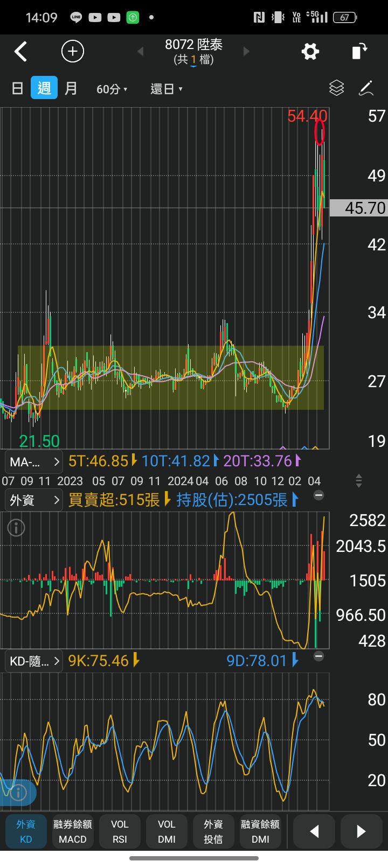Screen dimensions: 388x868
Task: Switch to monthly chart 月
Action: coord(71,88)
